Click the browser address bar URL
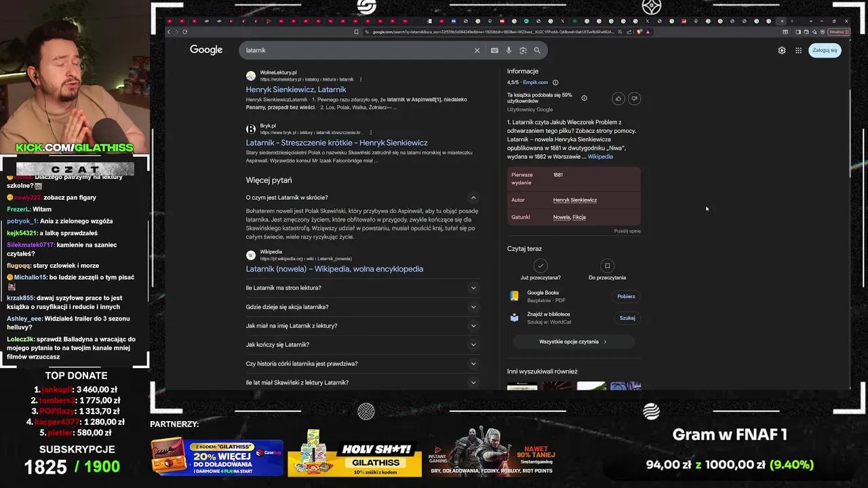Image resolution: width=868 pixels, height=488 pixels. [493, 32]
